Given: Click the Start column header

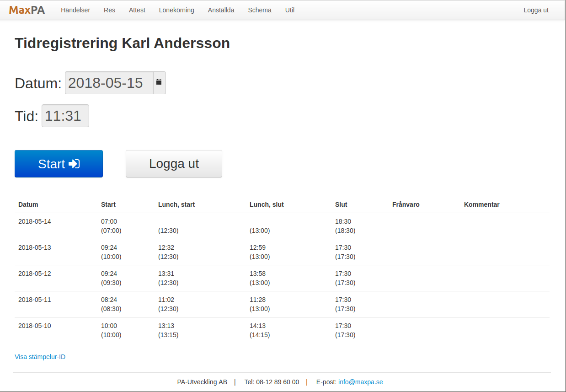Looking at the screenshot, I should click(108, 204).
